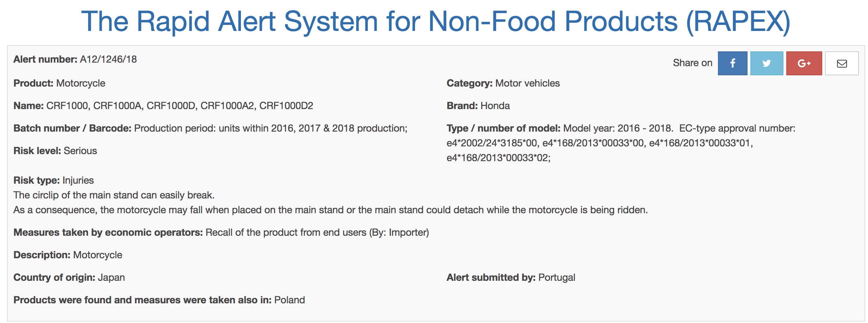Click the EC-type approval number text
The height and width of the screenshot is (323, 868).
[599, 143]
